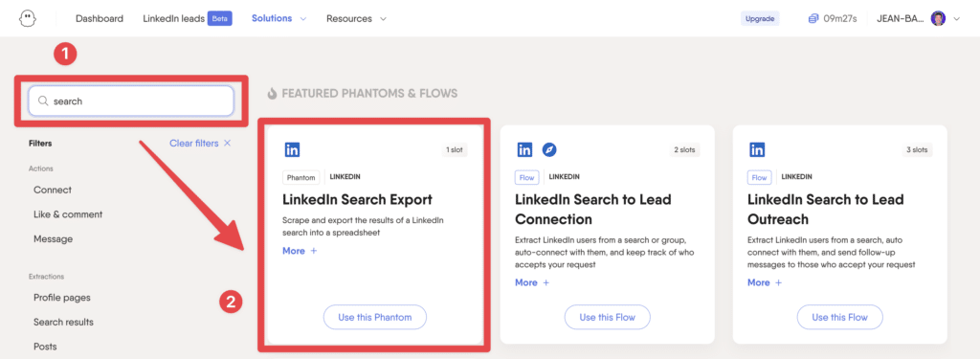
Task: Click the execution time remaining icon
Action: coord(813,19)
